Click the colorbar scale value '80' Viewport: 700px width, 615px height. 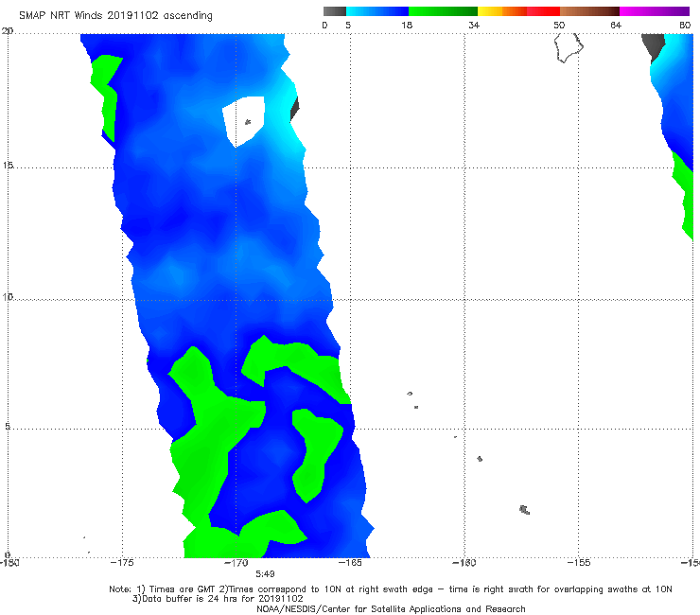(x=685, y=25)
